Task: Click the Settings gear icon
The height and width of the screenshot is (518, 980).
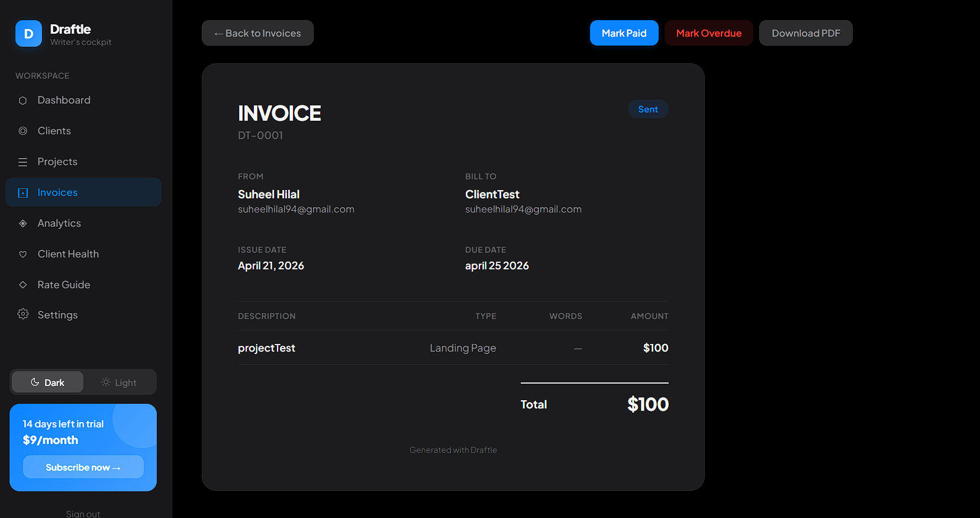Action: pos(23,314)
